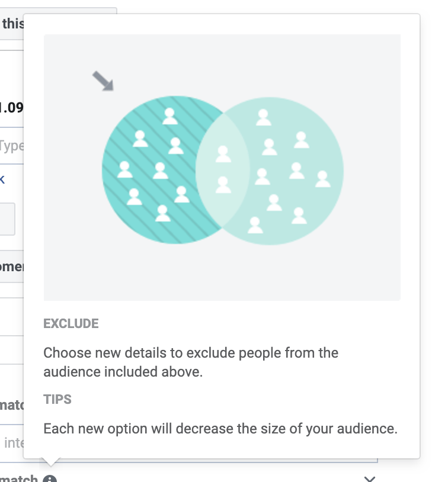The image size is (448, 482).
Task: Click the upper person icon in the overlap
Action: pyautogui.click(x=223, y=154)
